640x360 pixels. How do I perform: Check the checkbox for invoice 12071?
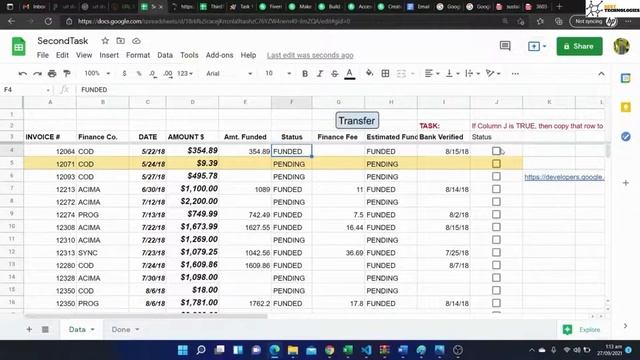coord(496,164)
